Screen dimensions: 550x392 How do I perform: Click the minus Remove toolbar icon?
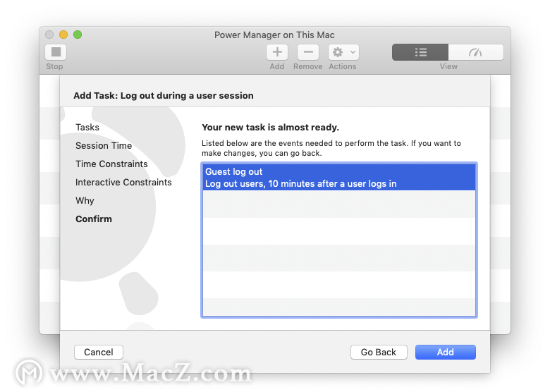tap(308, 52)
